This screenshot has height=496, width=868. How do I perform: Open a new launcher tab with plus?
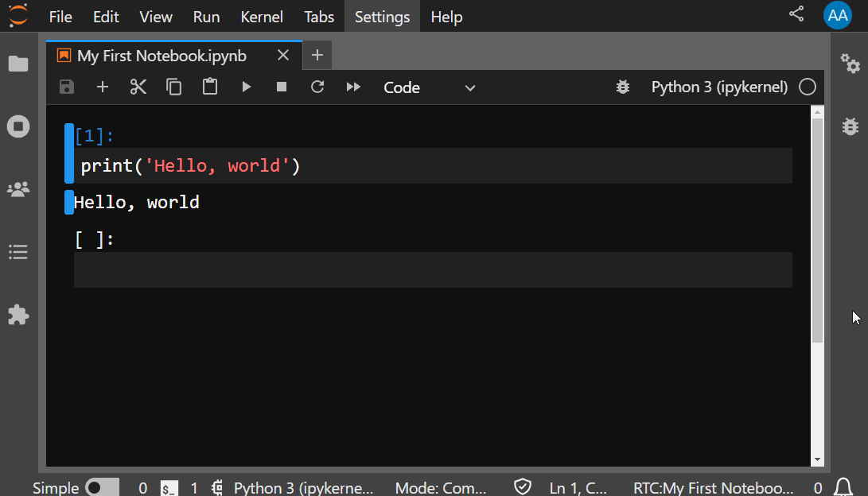317,56
